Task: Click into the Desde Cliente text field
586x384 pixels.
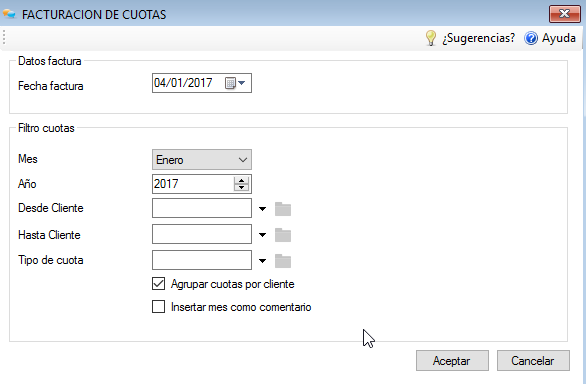Action: 202,208
